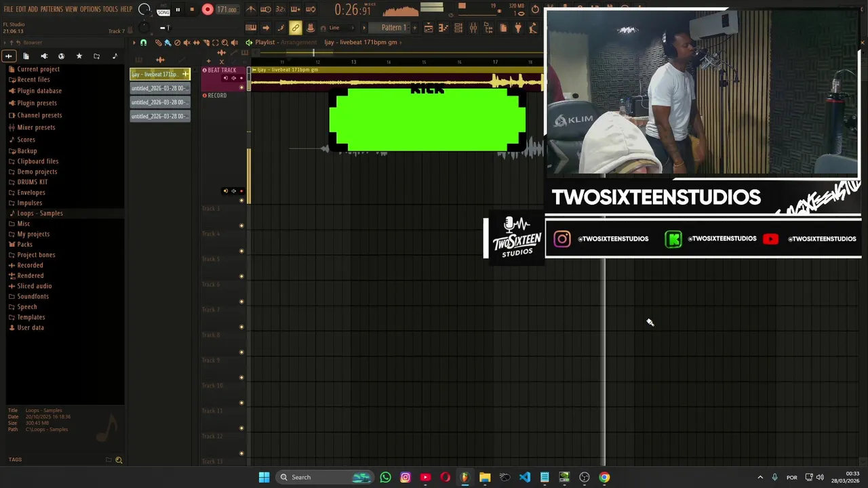Open the FILE menu

tap(7, 9)
